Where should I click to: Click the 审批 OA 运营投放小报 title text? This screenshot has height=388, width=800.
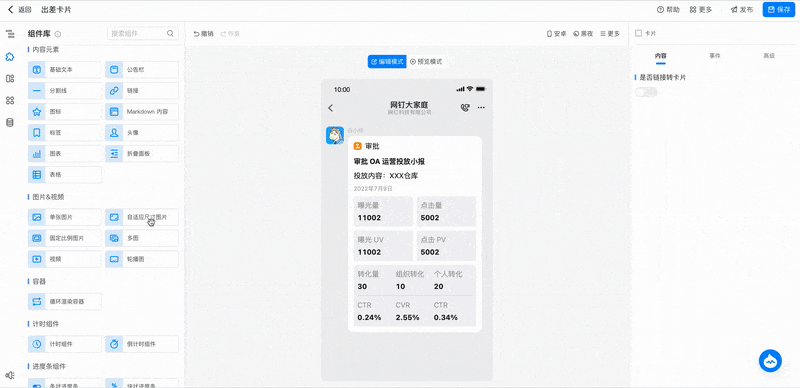(389, 162)
